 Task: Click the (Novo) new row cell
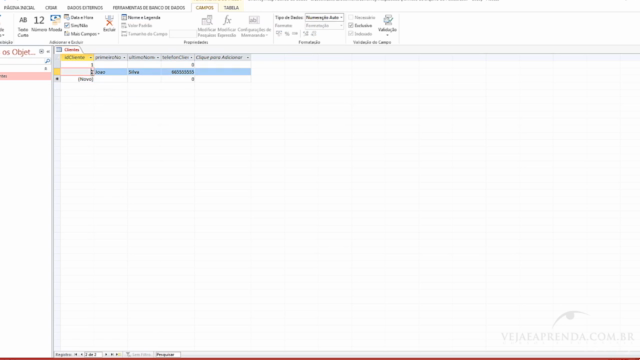pyautogui.click(x=77, y=79)
